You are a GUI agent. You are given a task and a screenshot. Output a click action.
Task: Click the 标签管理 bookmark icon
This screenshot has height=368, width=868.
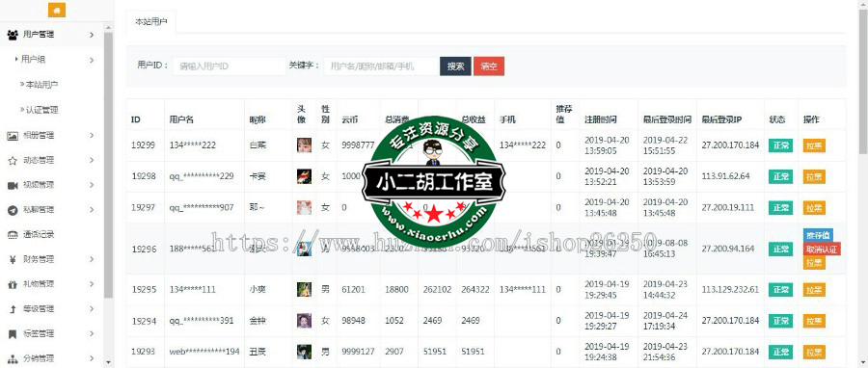(x=13, y=333)
